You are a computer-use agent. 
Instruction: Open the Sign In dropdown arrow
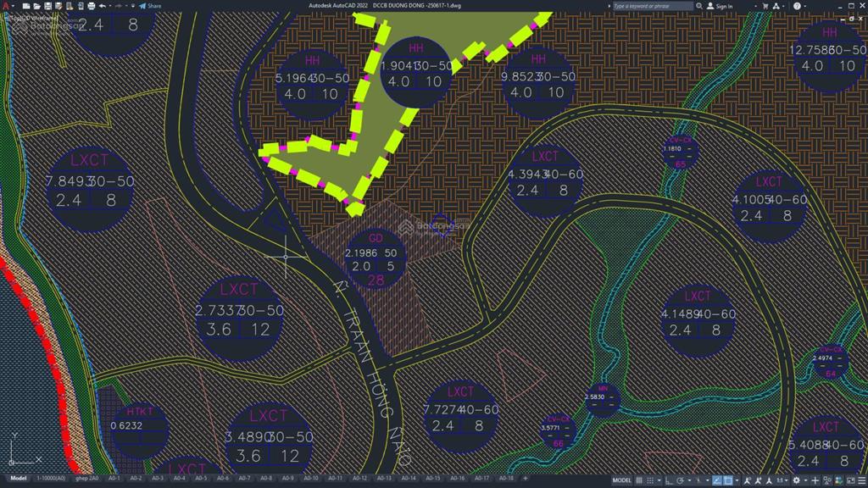[755, 6]
